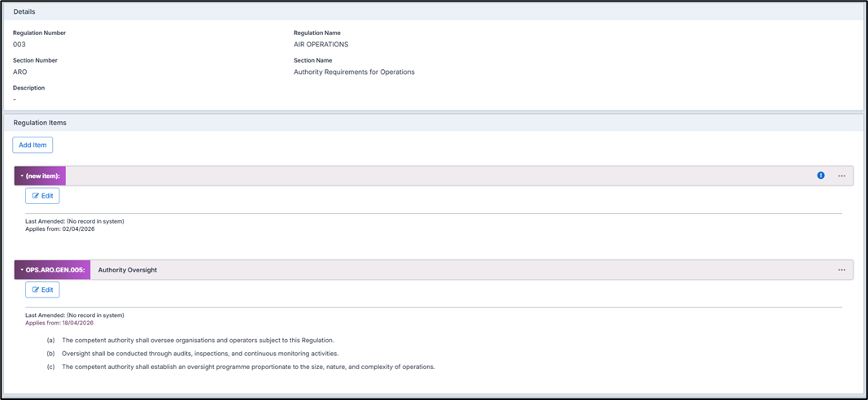
Task: Click Last Amended text under new item
Action: (75, 221)
